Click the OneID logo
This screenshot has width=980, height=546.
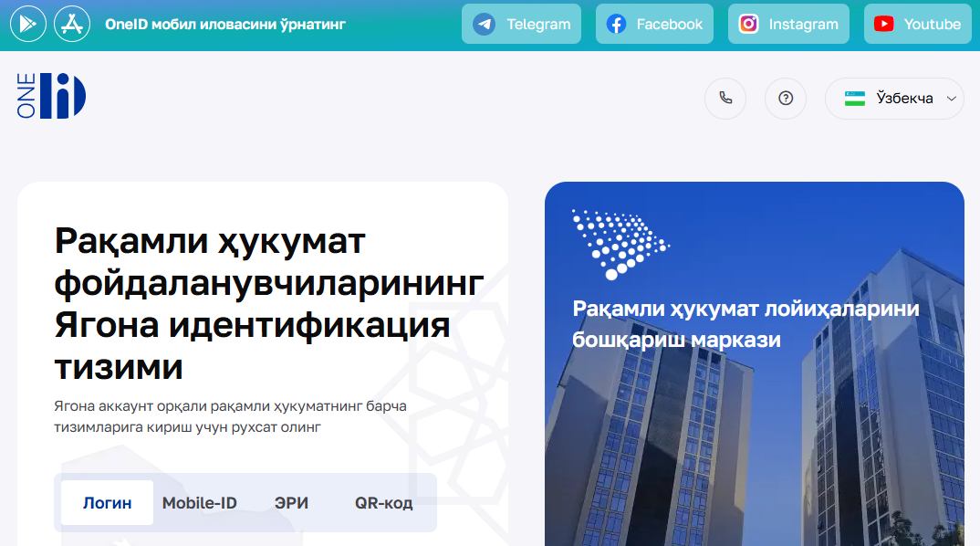51,96
